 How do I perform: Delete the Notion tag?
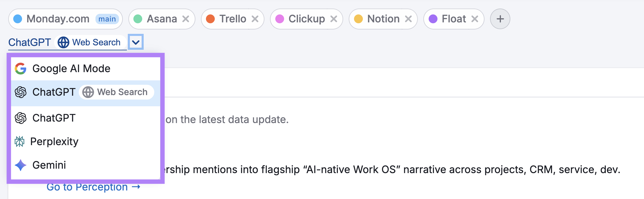tap(408, 19)
